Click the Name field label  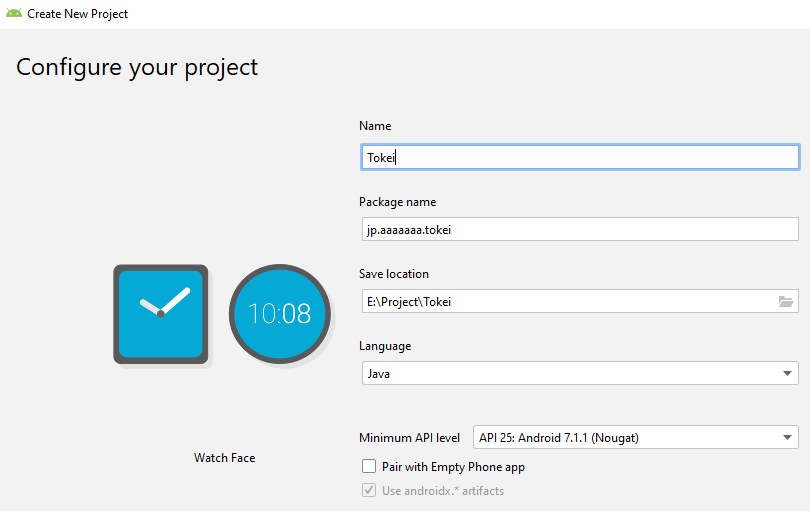coord(375,126)
